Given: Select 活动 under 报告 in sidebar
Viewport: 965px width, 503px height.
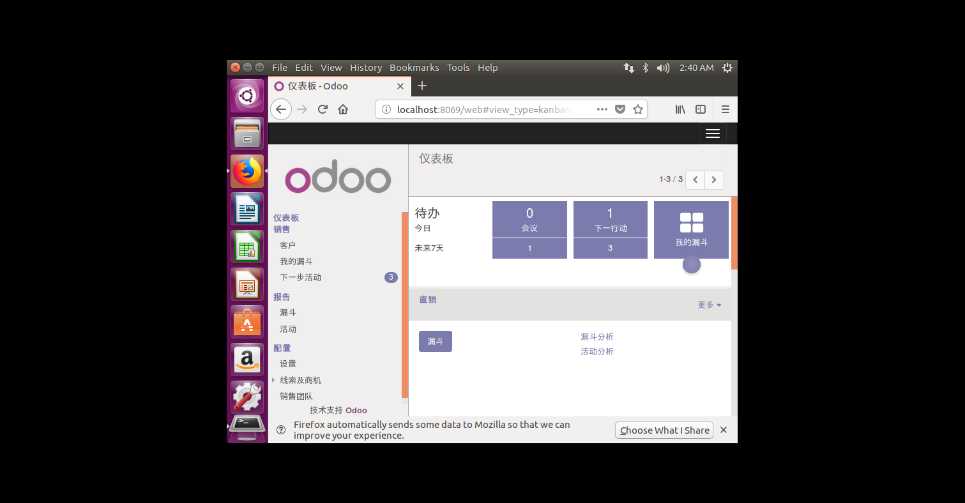Looking at the screenshot, I should [x=287, y=329].
